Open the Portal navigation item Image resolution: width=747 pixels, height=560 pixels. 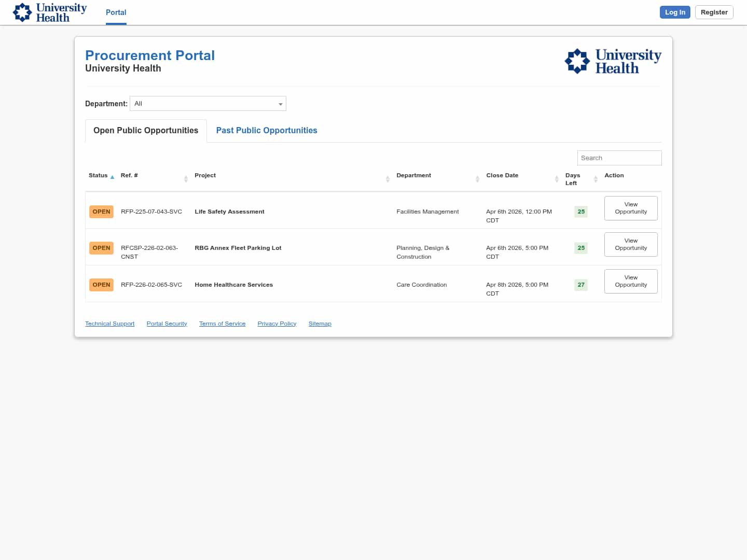116,12
